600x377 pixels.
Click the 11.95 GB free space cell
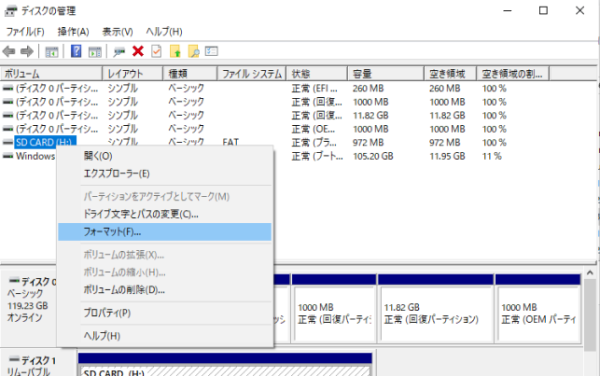tap(447, 156)
